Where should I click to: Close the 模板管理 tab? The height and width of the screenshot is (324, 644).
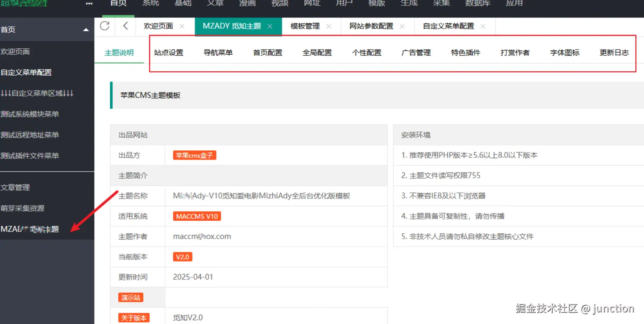click(328, 26)
